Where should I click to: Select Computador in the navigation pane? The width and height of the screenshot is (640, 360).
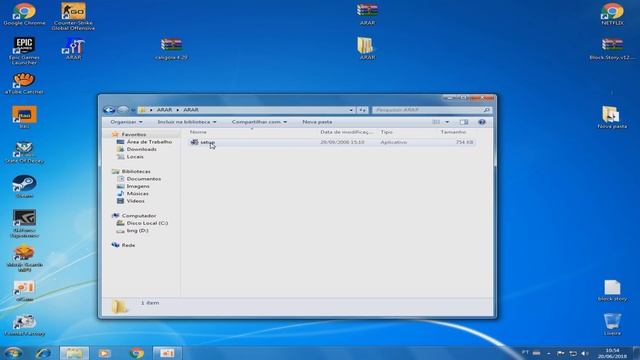(139, 216)
